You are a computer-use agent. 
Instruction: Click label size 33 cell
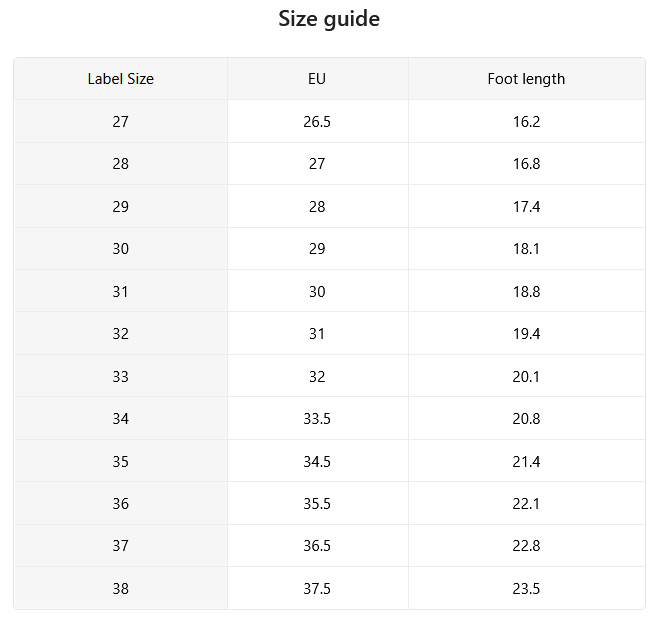(121, 376)
